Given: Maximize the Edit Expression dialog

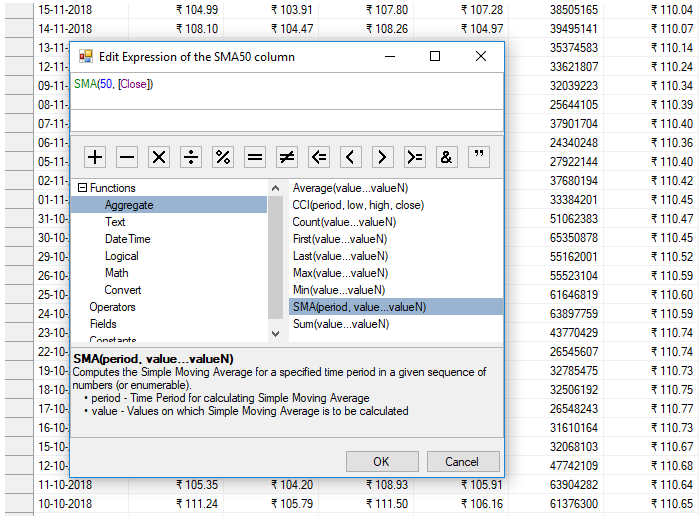Looking at the screenshot, I should tap(435, 56).
